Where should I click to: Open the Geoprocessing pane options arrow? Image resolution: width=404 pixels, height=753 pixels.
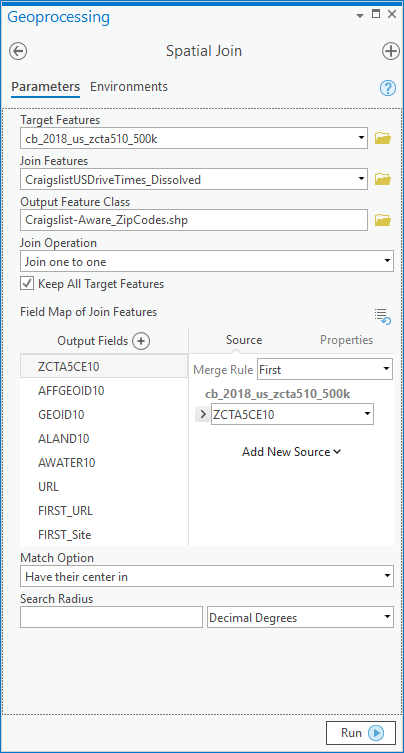point(360,15)
